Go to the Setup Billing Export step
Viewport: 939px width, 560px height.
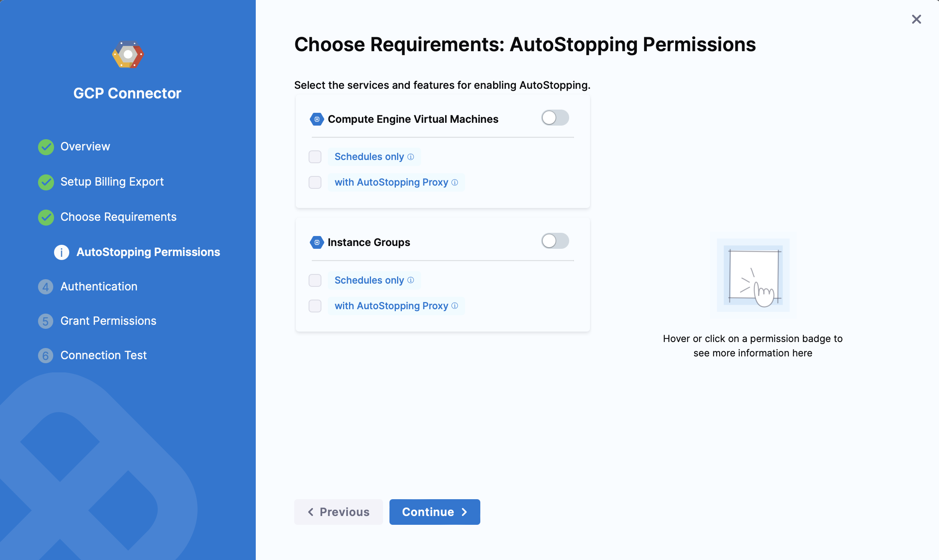click(112, 182)
